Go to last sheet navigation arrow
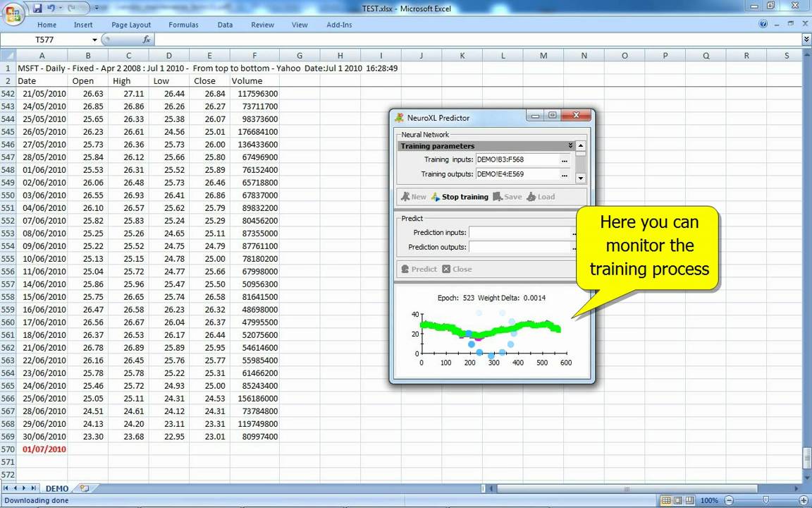The height and width of the screenshot is (508, 812). coord(33,488)
